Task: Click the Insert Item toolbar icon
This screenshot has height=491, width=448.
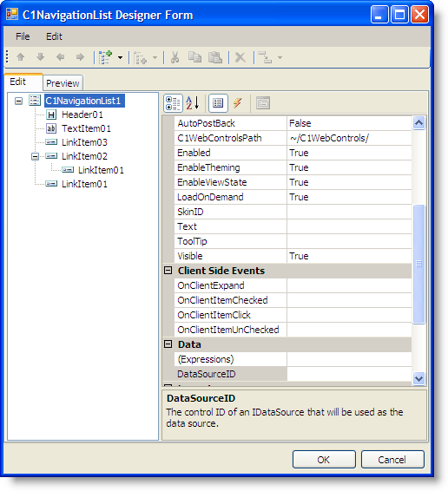Action: point(140,57)
